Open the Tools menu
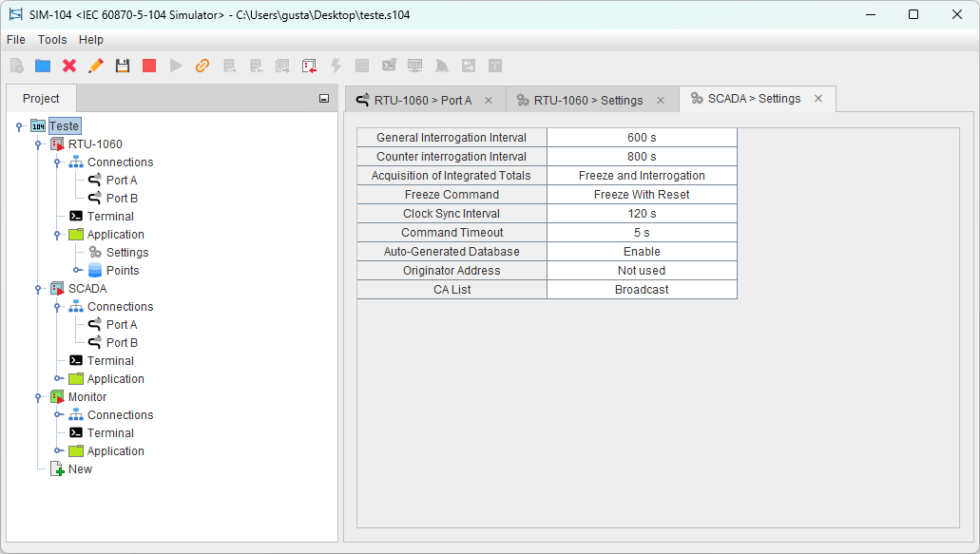980x554 pixels. (x=52, y=40)
